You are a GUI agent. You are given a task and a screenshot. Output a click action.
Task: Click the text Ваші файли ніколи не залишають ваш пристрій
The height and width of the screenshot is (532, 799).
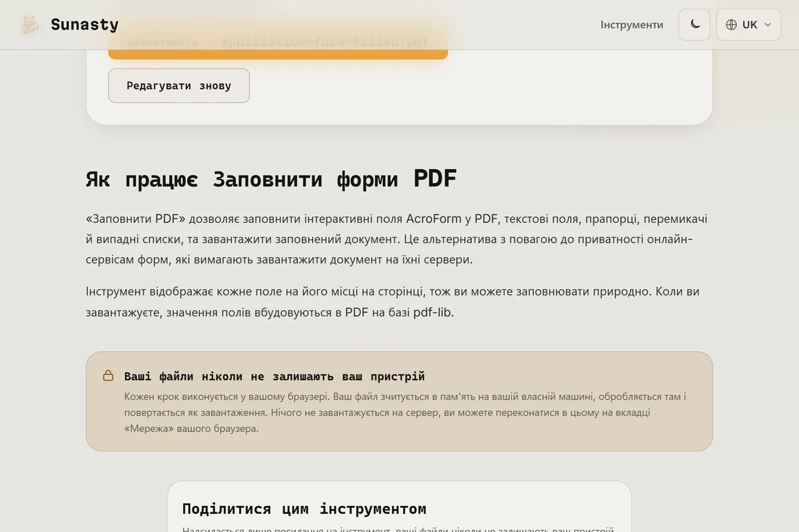point(274,376)
